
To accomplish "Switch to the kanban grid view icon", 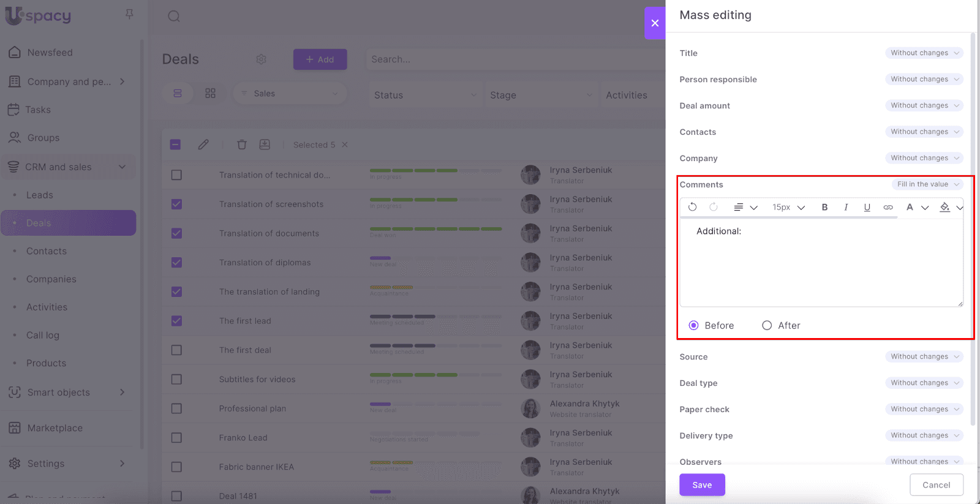I will pyautogui.click(x=210, y=94).
